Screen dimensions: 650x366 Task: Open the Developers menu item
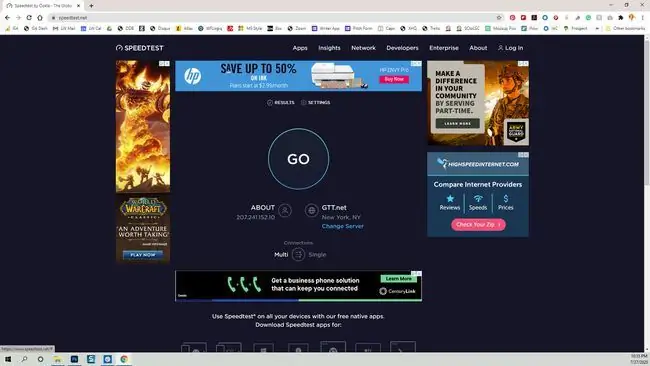(x=402, y=48)
